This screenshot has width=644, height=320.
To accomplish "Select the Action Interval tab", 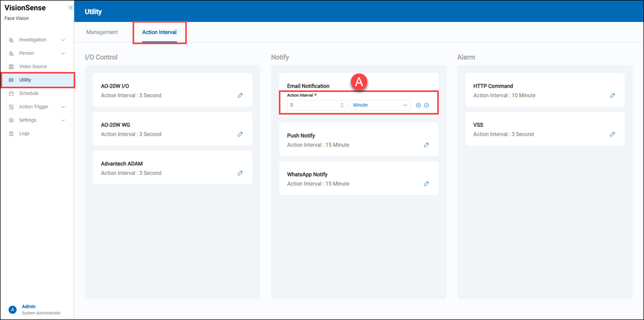I will tap(159, 32).
